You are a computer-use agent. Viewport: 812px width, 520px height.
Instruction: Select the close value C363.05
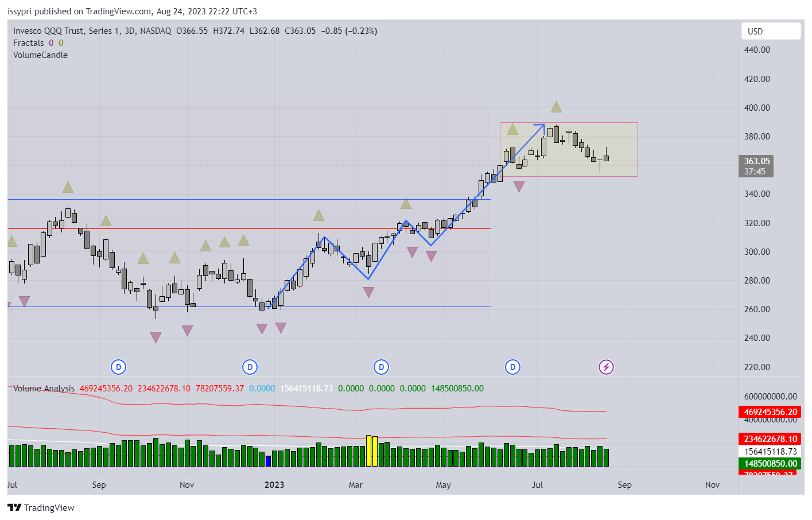(x=300, y=31)
